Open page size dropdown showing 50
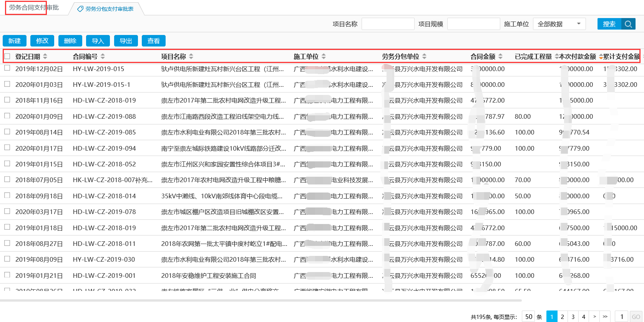Screen dimensions: 644x322 (529, 317)
